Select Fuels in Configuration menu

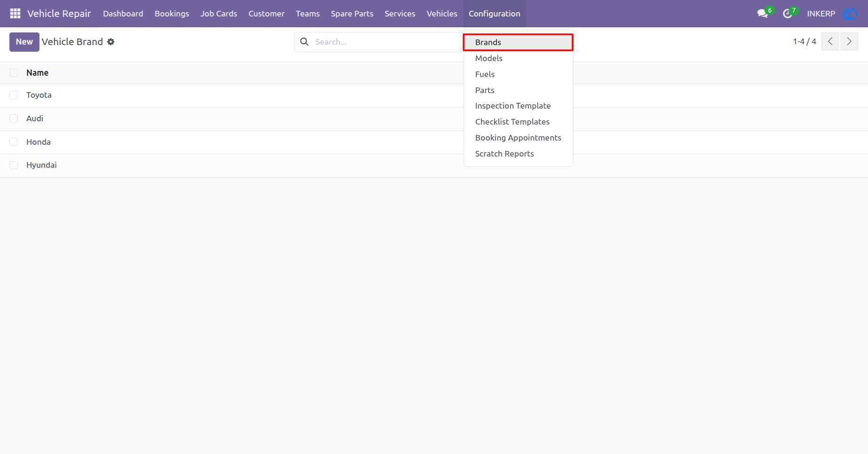coord(518,74)
